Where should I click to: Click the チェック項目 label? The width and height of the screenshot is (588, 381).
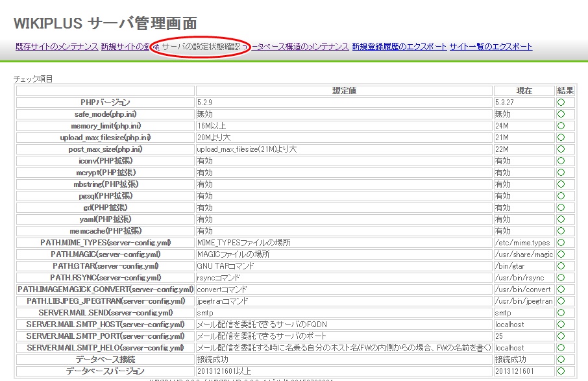(x=33, y=79)
